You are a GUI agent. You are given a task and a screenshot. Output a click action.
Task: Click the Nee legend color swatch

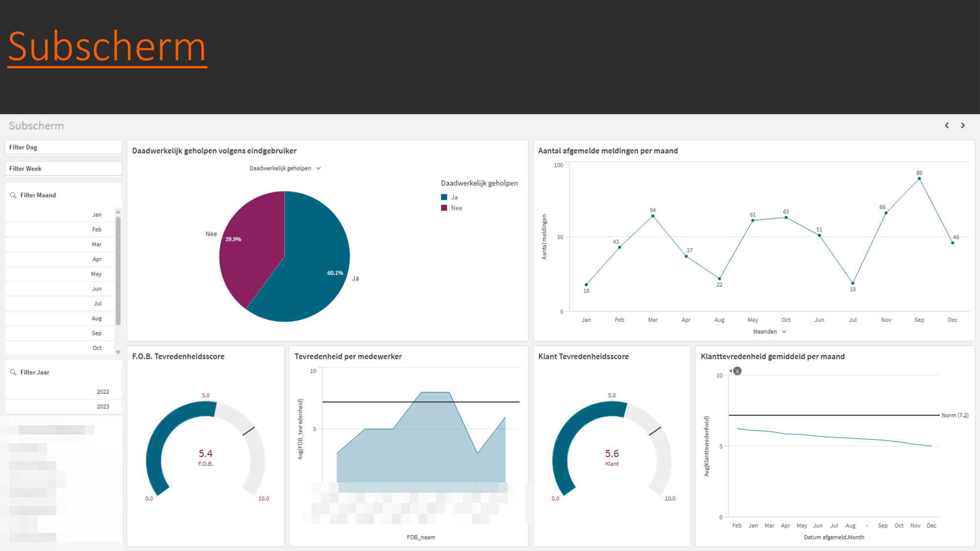[x=444, y=208]
